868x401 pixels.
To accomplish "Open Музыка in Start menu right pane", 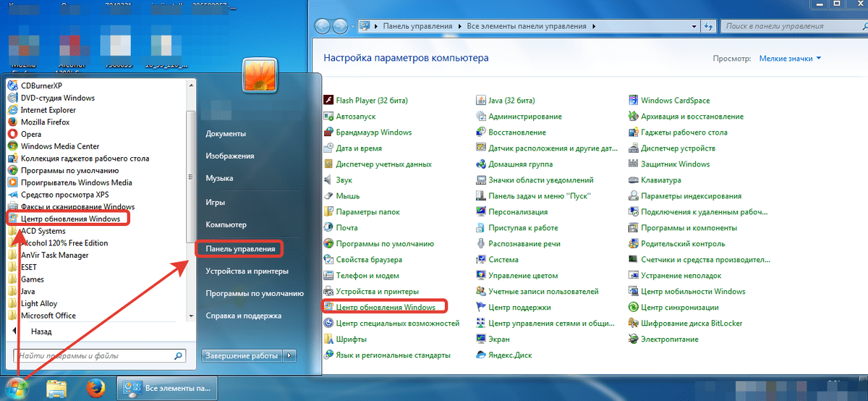I will tap(219, 178).
